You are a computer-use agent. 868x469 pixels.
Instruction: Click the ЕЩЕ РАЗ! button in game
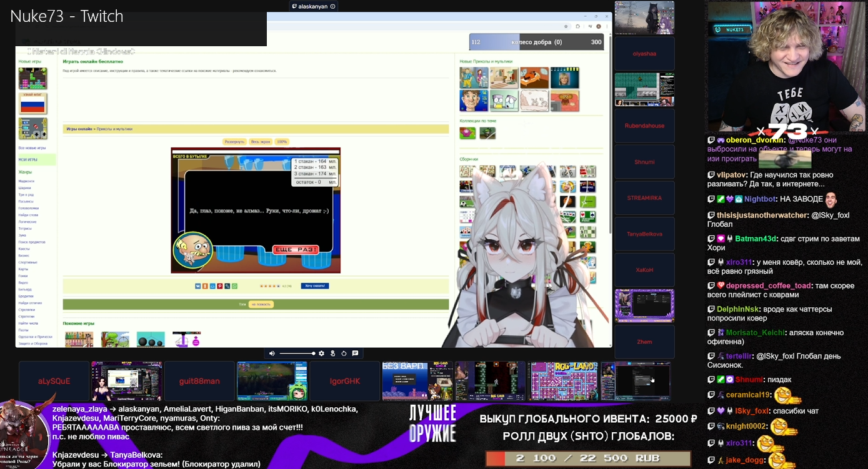[x=296, y=250]
